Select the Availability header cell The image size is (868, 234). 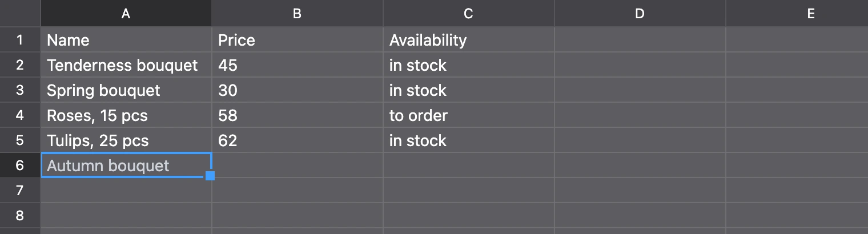click(x=469, y=40)
